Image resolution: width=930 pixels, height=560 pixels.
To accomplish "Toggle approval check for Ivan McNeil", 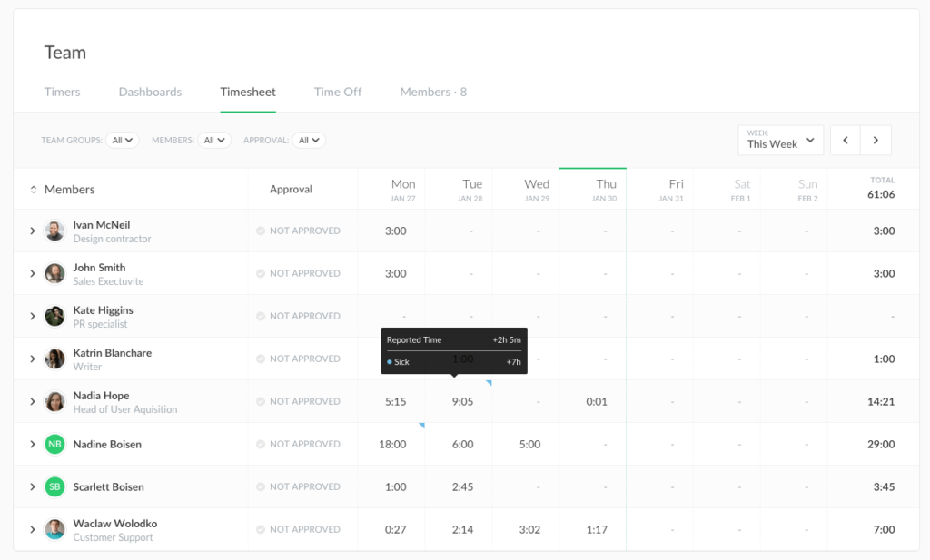I will pos(261,231).
